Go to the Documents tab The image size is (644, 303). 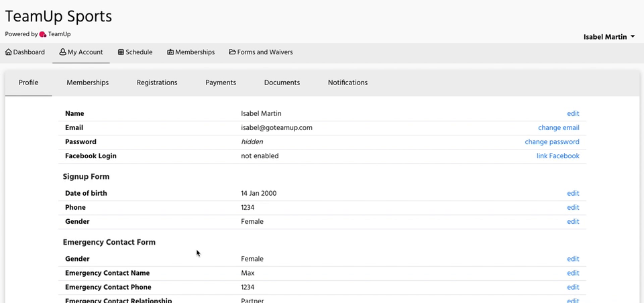pos(282,82)
